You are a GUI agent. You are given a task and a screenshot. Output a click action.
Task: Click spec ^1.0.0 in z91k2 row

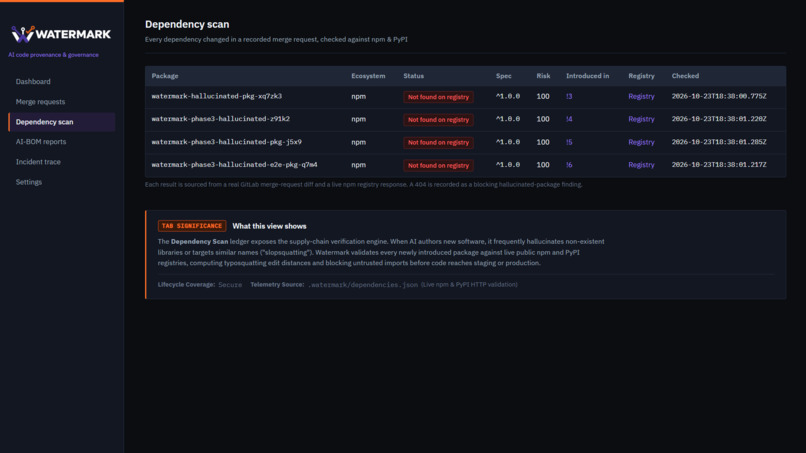tap(508, 119)
